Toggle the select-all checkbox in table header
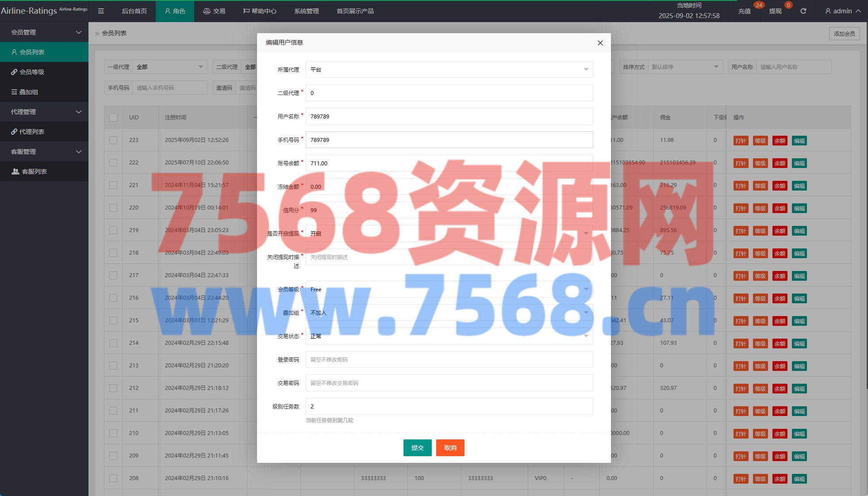Viewport: 868px width, 496px height. coord(113,118)
